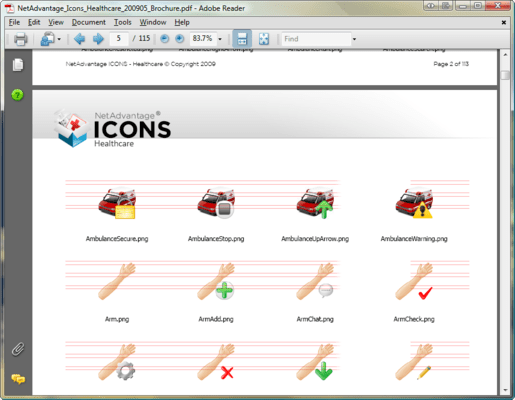Click the Healthcare Copyright 2009 footer text

[141, 64]
